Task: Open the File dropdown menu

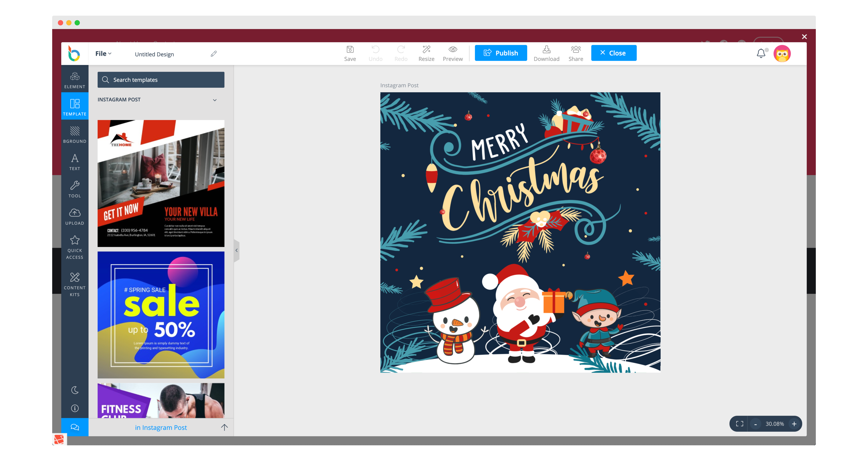Action: (103, 54)
